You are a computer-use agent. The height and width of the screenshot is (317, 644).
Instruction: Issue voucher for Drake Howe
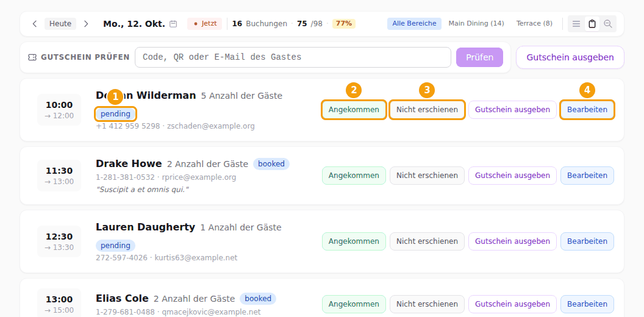pos(512,176)
